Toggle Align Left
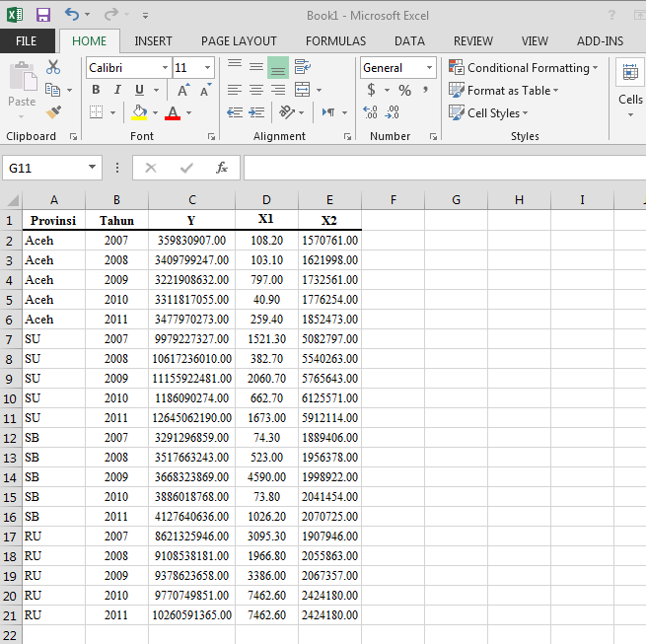646x644 pixels. coord(235,90)
